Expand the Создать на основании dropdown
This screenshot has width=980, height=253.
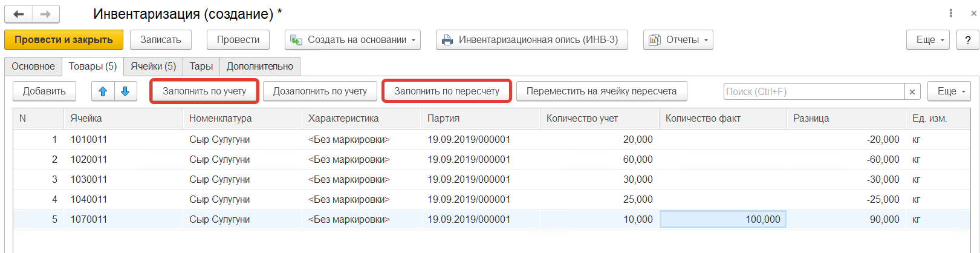tap(353, 40)
